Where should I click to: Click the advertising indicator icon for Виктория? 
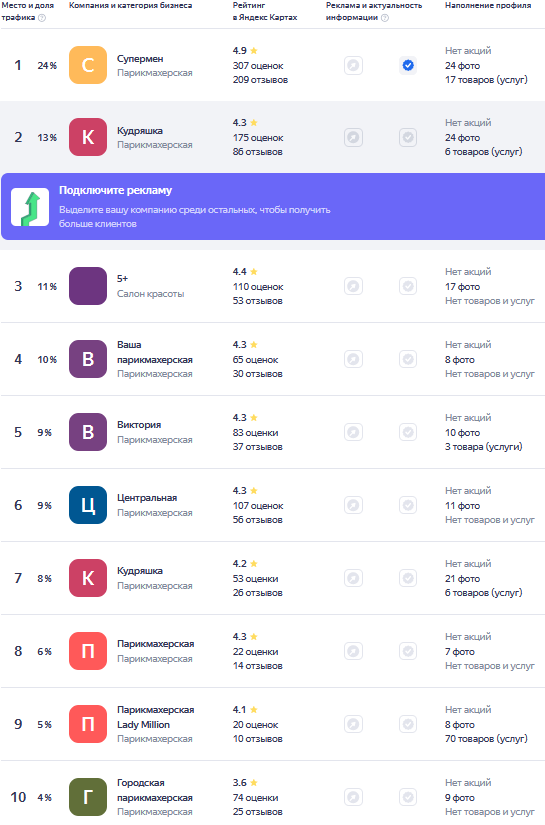point(354,432)
